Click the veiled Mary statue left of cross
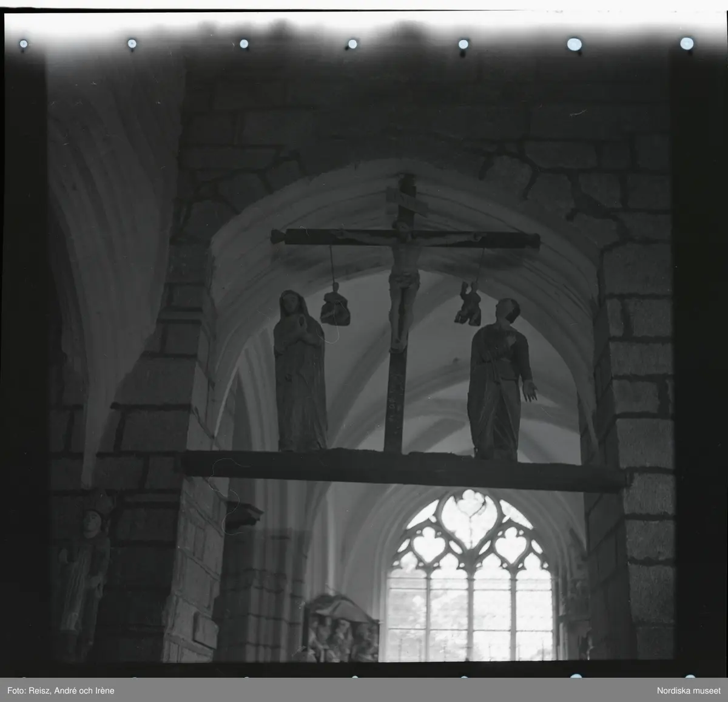 pos(298,370)
